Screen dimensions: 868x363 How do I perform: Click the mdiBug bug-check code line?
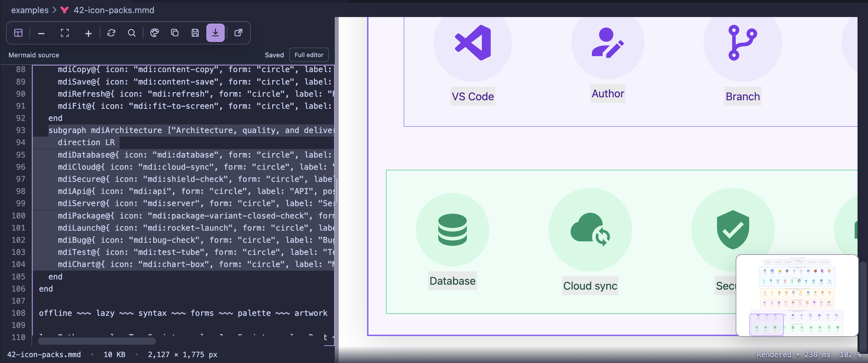click(x=196, y=240)
